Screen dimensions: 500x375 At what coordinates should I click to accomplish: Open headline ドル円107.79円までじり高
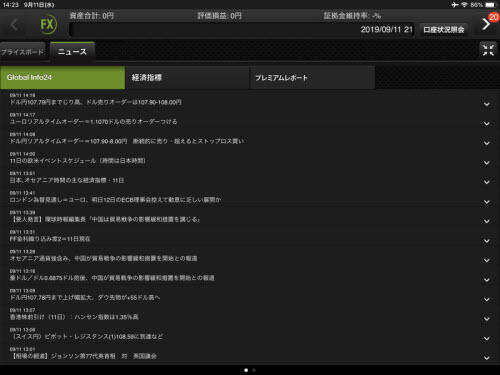pyautogui.click(x=96, y=102)
